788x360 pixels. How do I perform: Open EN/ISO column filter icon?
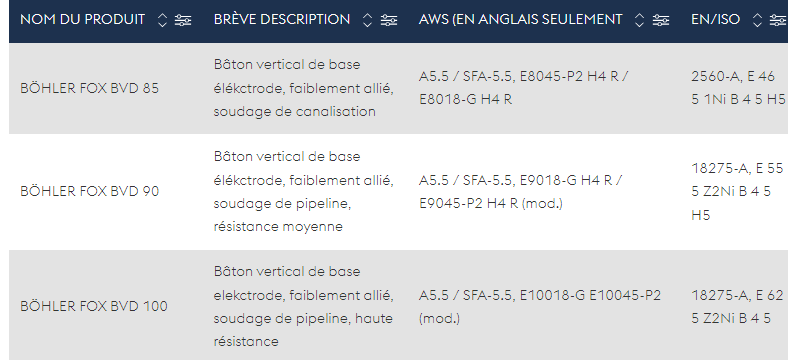click(778, 20)
